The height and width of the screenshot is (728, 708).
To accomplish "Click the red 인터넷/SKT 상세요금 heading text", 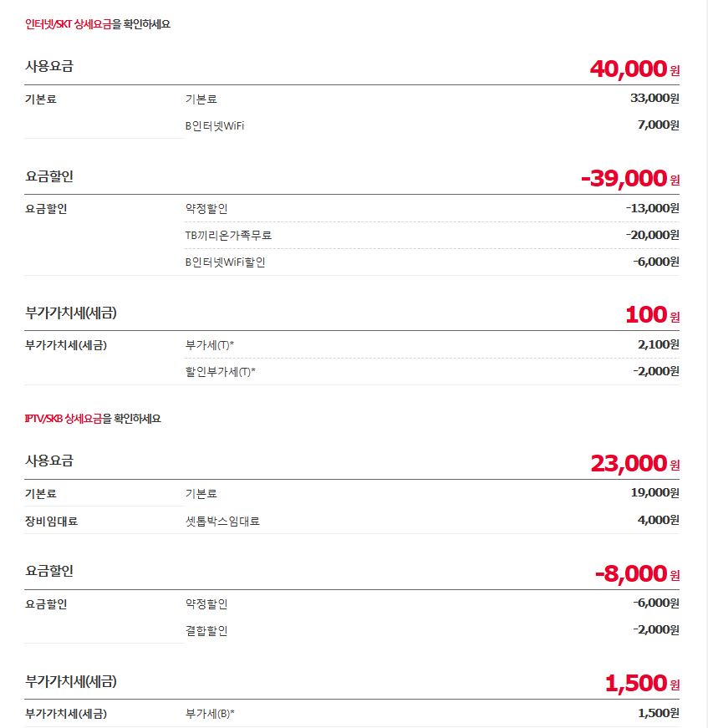I will click(x=68, y=24).
